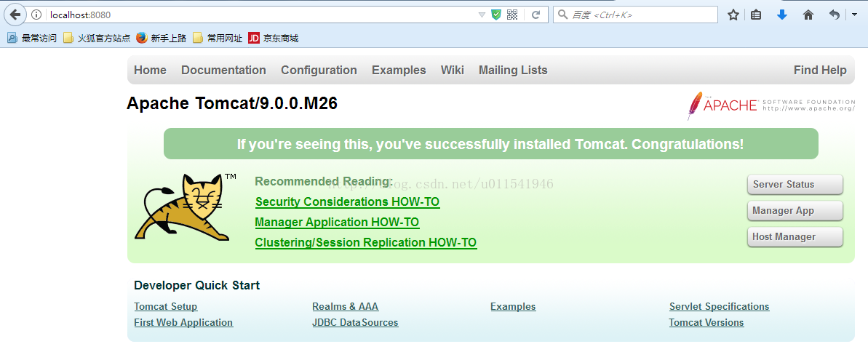Click the green security shield icon
Viewport: 868px width, 352px height.
click(496, 15)
